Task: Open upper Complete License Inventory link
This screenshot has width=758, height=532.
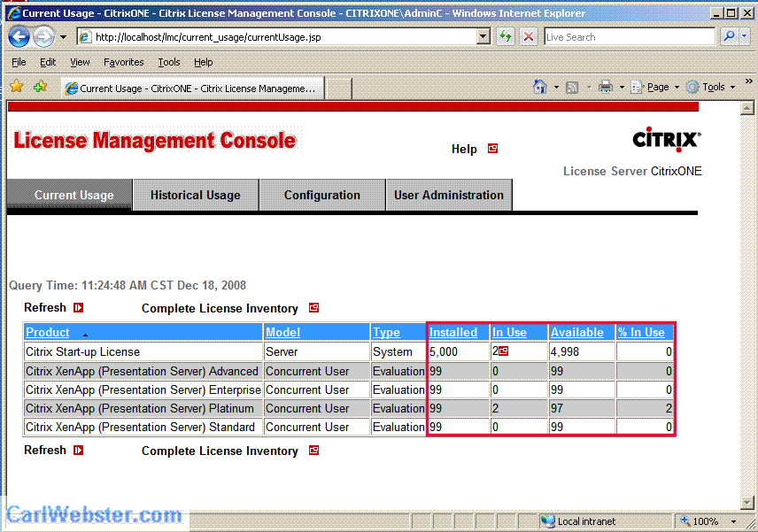Action: 220,308
